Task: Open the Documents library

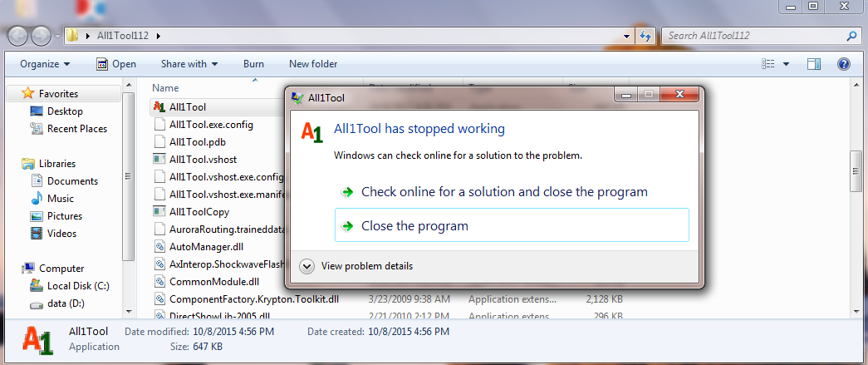Action: click(x=72, y=181)
